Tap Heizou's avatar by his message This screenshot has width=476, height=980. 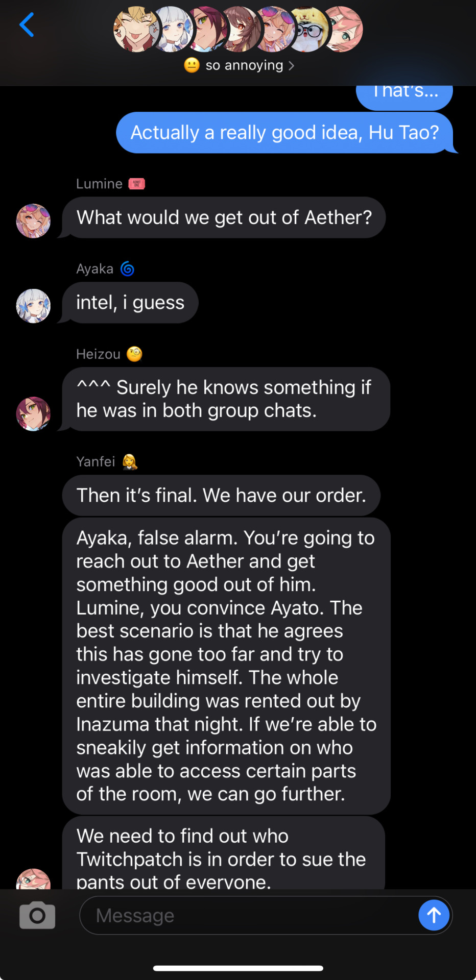tap(34, 414)
